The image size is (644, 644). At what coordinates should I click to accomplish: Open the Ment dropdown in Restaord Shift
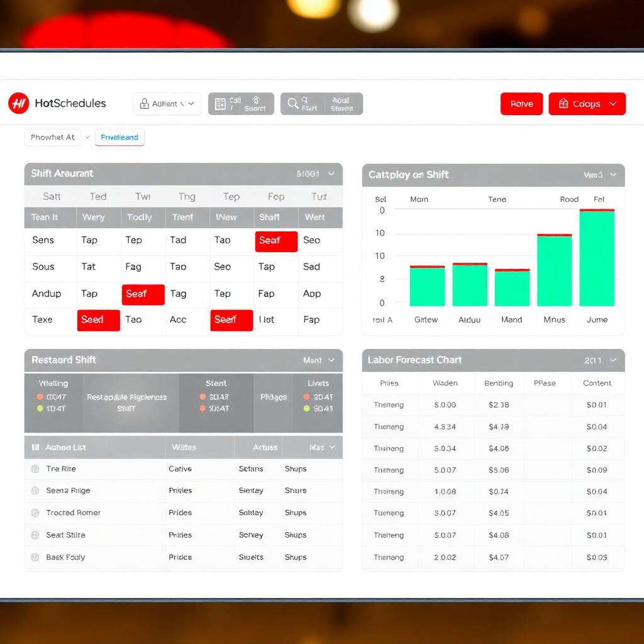pyautogui.click(x=319, y=360)
